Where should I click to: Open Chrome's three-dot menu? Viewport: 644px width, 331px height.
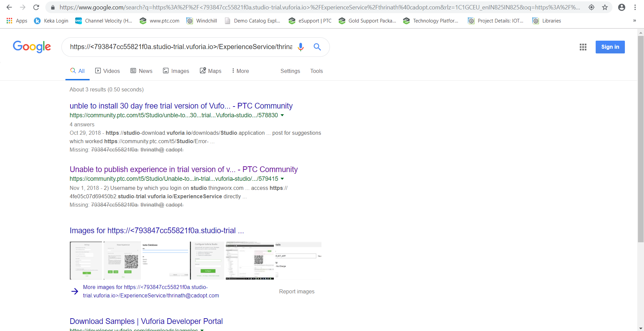tap(635, 7)
